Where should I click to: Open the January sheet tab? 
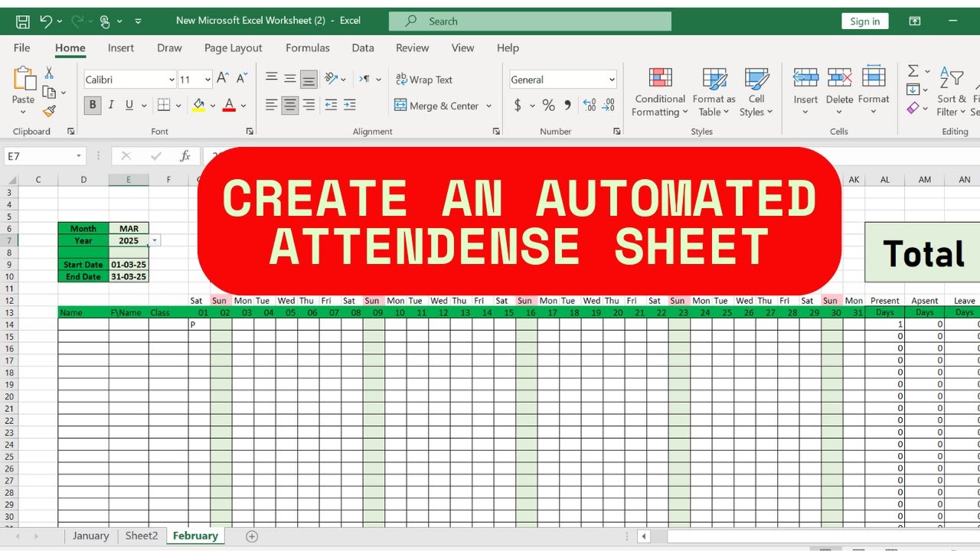tap(91, 536)
